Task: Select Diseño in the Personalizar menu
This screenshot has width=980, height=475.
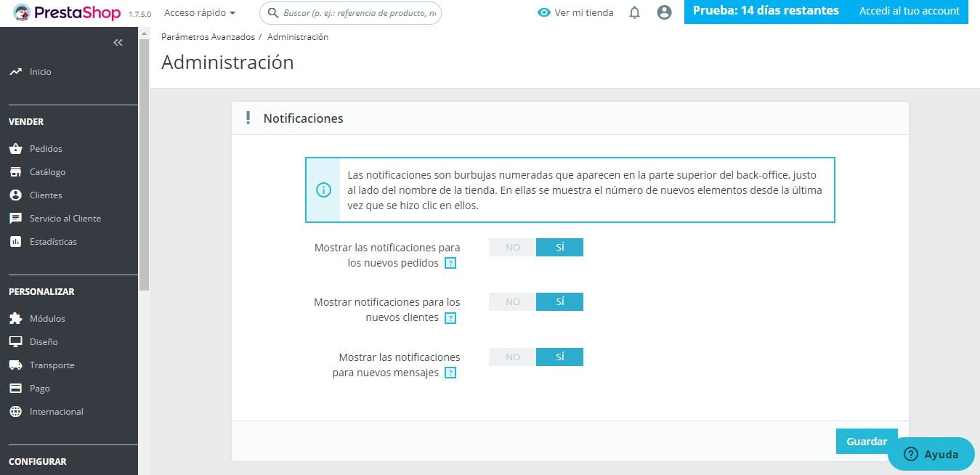Action: tap(43, 341)
